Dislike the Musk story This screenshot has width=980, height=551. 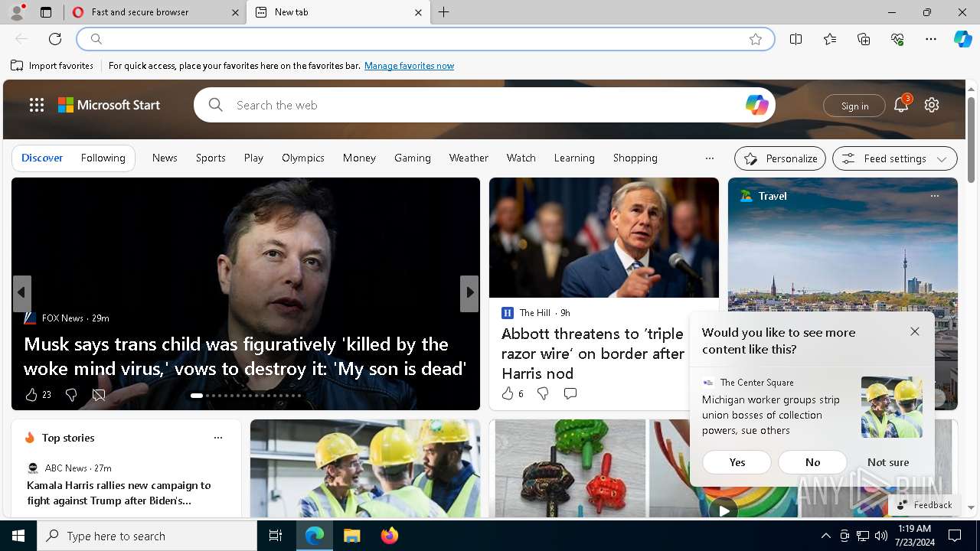pos(71,395)
